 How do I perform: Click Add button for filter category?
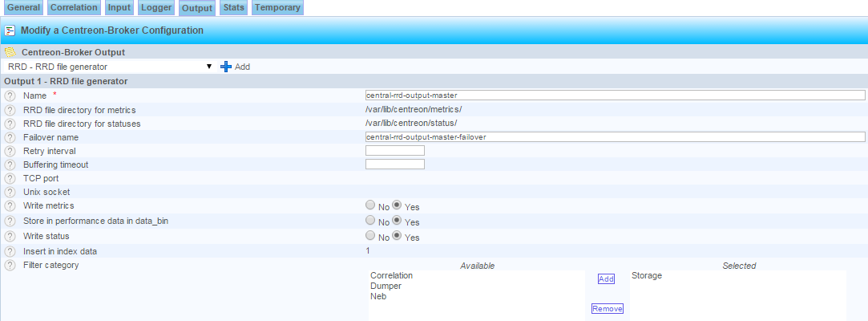click(606, 278)
